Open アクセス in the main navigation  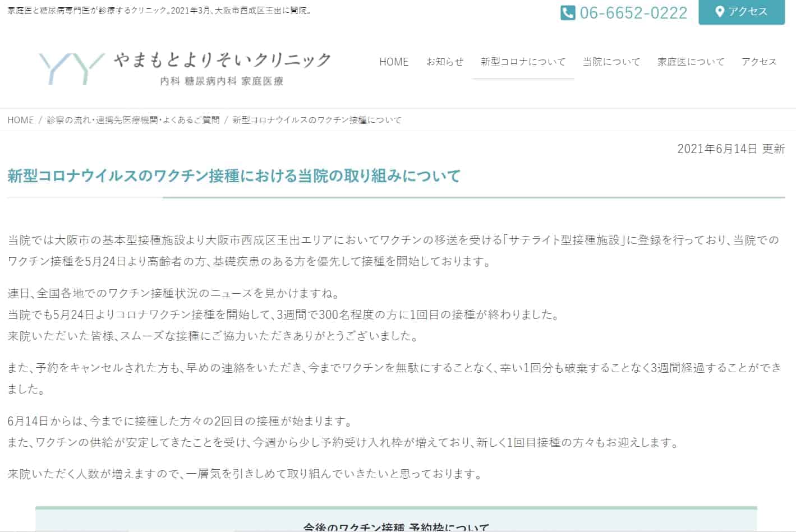pos(759,62)
